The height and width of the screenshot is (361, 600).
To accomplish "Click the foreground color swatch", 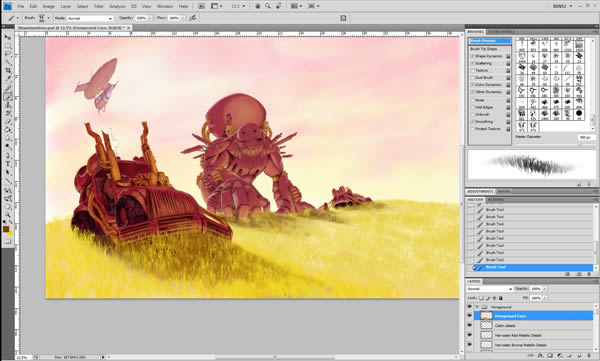I will [x=6, y=229].
